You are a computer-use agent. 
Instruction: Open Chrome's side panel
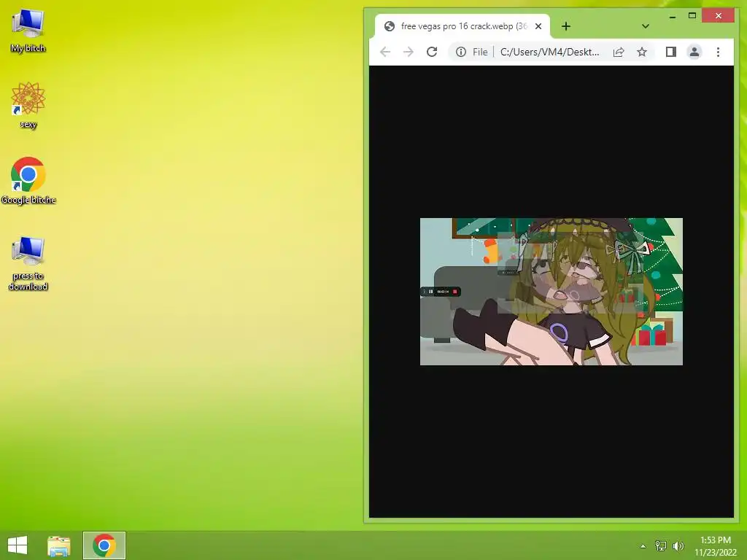coord(671,52)
